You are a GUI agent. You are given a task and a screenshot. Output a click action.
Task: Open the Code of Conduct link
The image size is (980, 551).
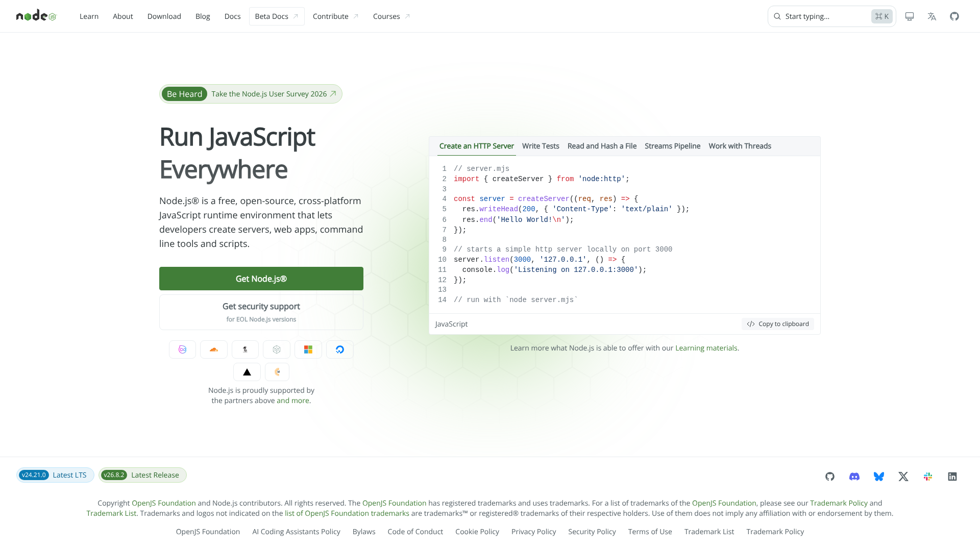pyautogui.click(x=415, y=532)
